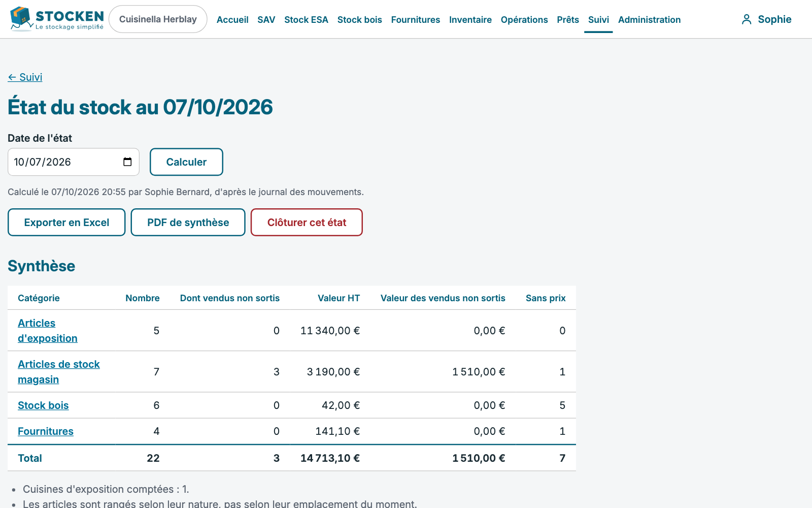The image size is (812, 508).
Task: Select the Suivi navigation tab
Action: point(598,19)
